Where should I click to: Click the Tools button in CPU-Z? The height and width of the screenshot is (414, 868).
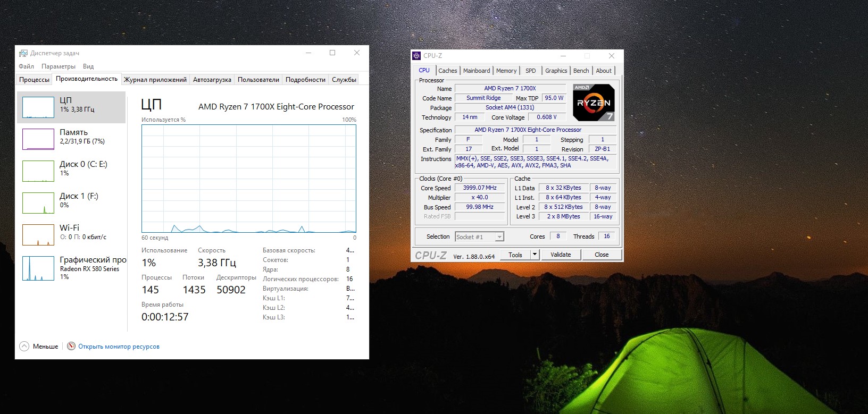point(515,255)
